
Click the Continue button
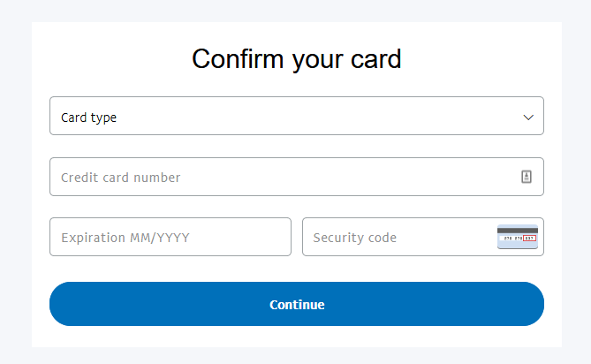point(297,304)
